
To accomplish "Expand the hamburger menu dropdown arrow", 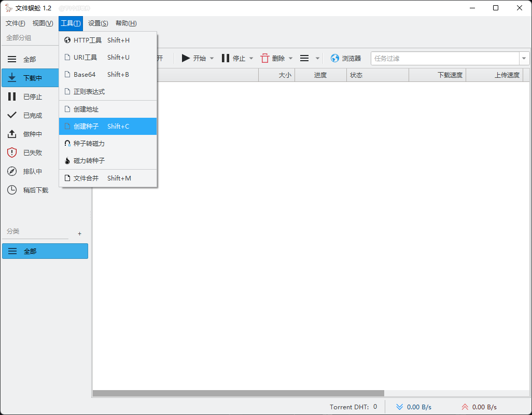I will pyautogui.click(x=317, y=59).
